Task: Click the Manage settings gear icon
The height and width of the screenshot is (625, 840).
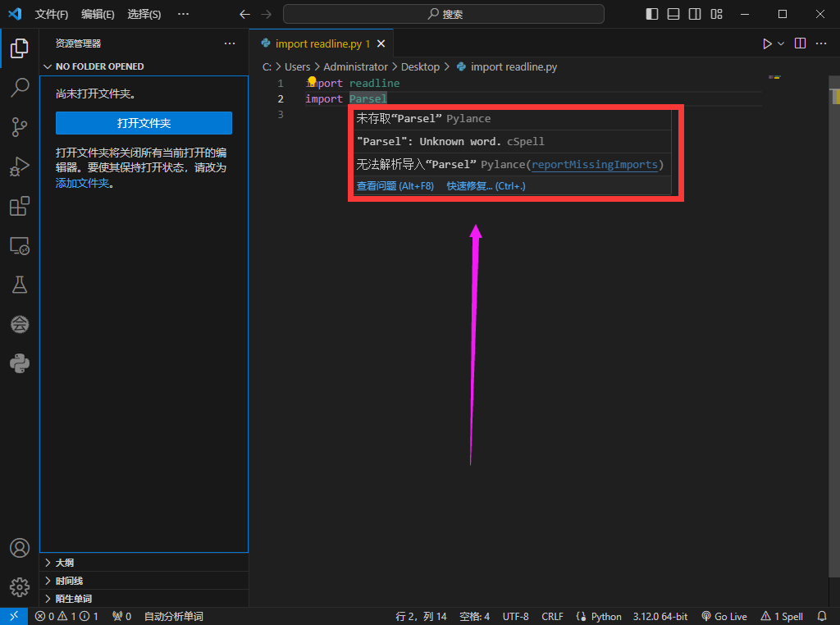Action: point(20,587)
